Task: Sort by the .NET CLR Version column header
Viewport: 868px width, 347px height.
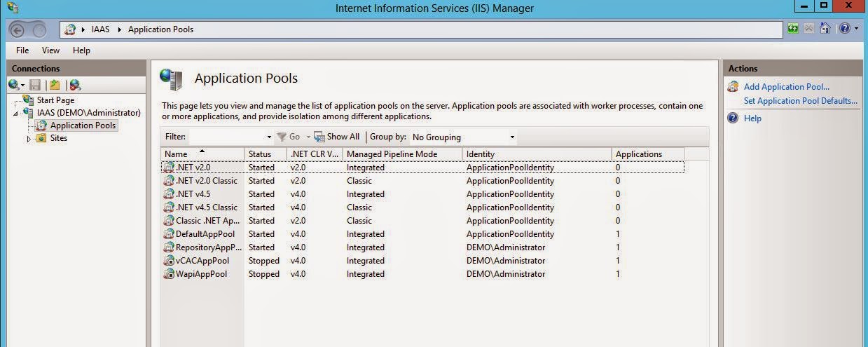Action: (315, 154)
